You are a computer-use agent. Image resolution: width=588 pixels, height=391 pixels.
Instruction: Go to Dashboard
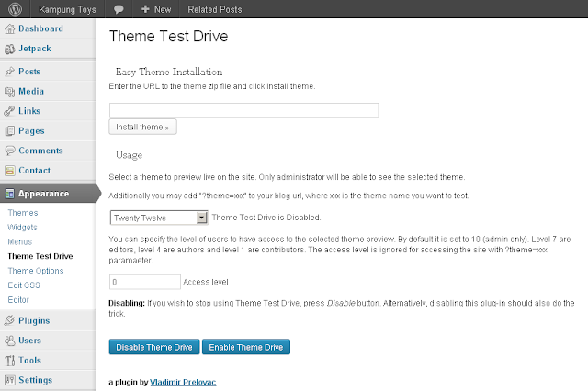click(x=40, y=28)
